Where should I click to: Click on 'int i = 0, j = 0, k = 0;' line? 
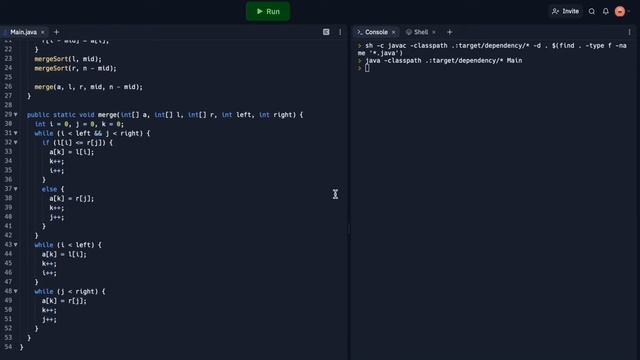coord(79,124)
